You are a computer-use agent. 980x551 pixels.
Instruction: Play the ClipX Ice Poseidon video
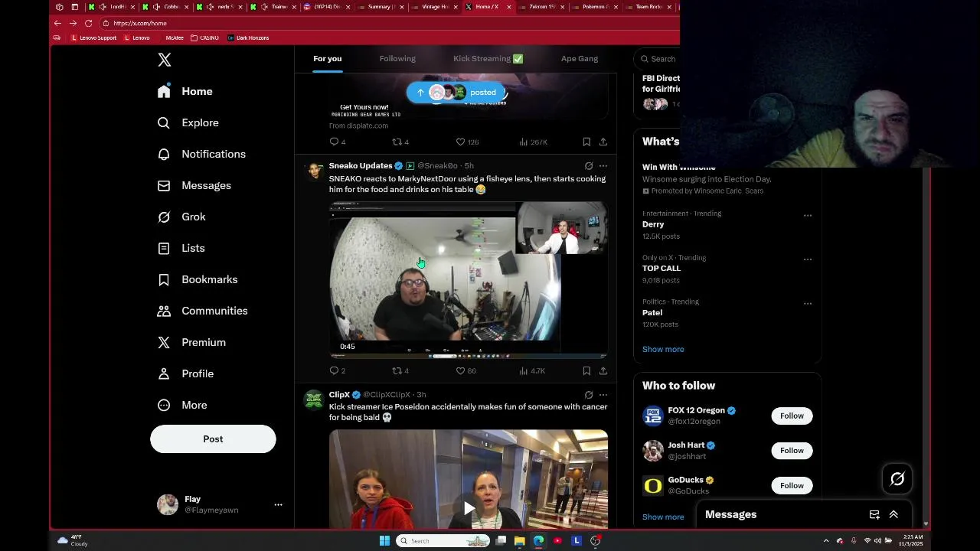(469, 507)
